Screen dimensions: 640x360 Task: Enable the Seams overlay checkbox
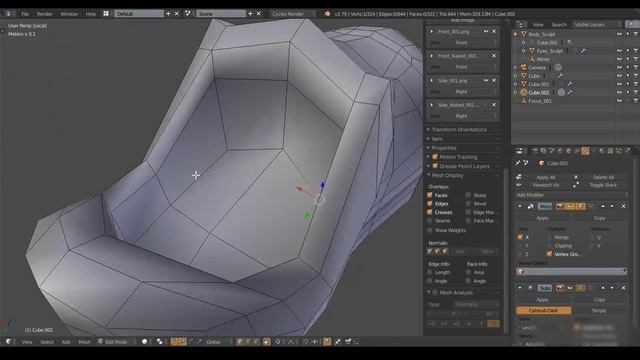[x=430, y=221]
